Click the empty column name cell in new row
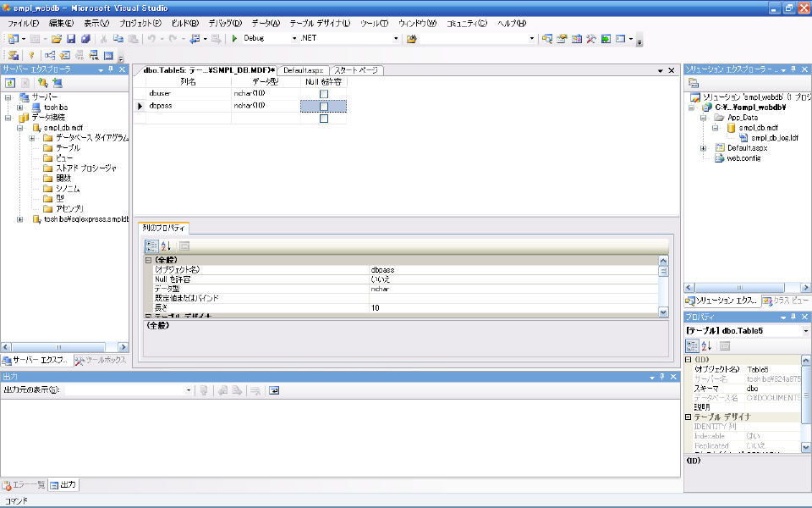Image resolution: width=812 pixels, height=508 pixels. (189, 119)
